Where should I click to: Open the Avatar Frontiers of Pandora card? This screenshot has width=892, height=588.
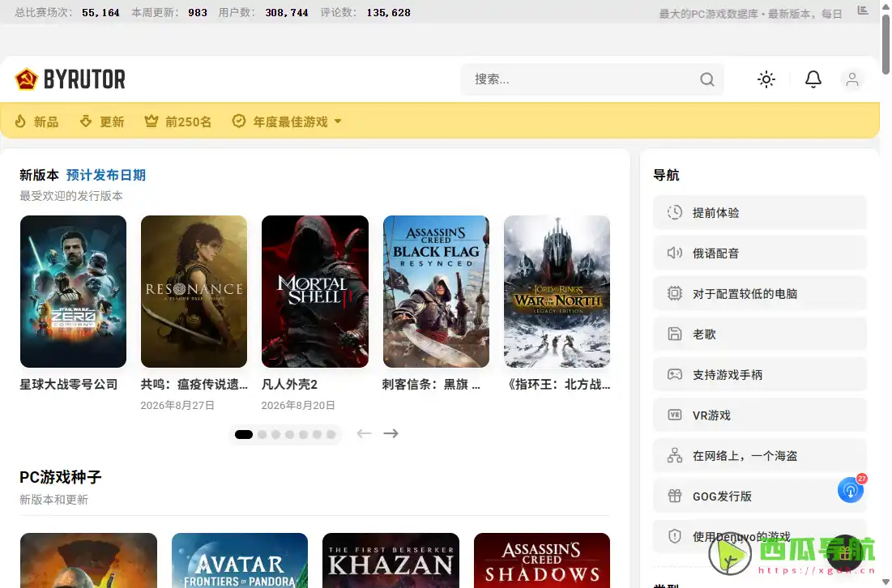tap(240, 560)
